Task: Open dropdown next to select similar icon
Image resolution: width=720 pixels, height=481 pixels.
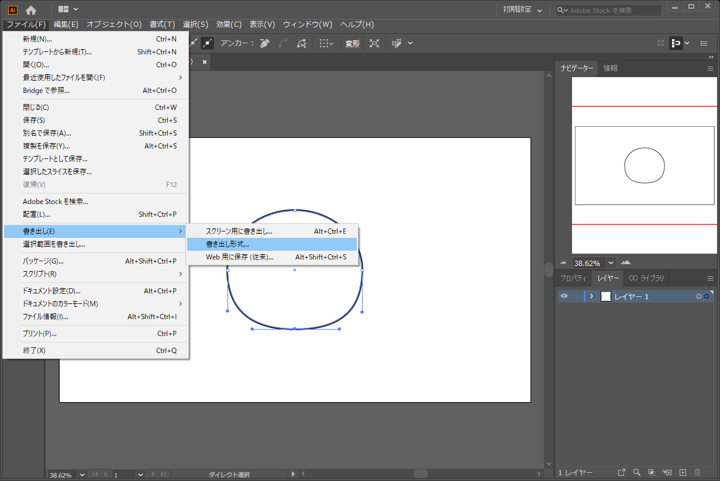Action: (410, 43)
